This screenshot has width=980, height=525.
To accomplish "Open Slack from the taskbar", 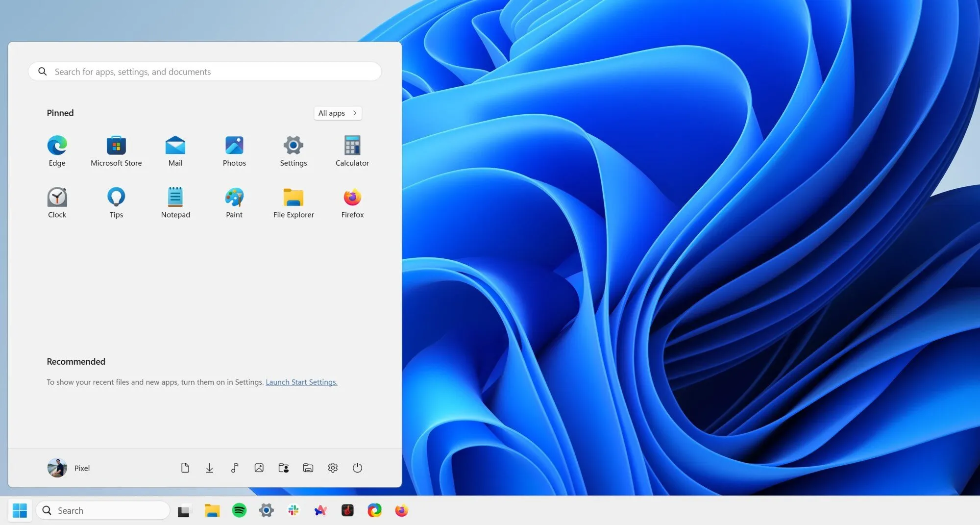I will [x=293, y=510].
